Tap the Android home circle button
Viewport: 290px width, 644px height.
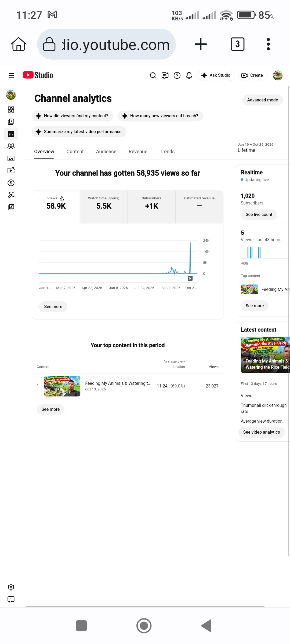pos(144,626)
